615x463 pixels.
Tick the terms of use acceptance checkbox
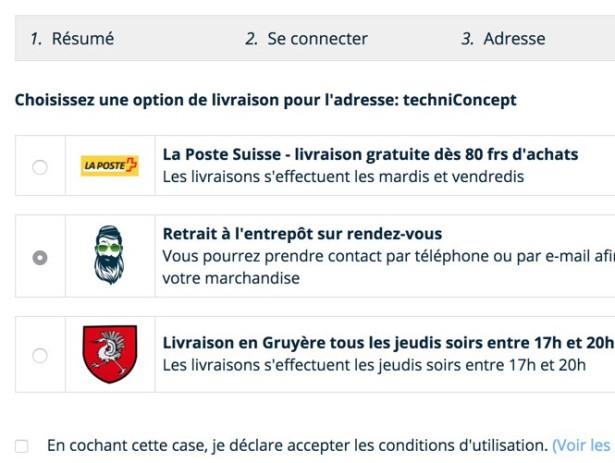click(x=22, y=445)
